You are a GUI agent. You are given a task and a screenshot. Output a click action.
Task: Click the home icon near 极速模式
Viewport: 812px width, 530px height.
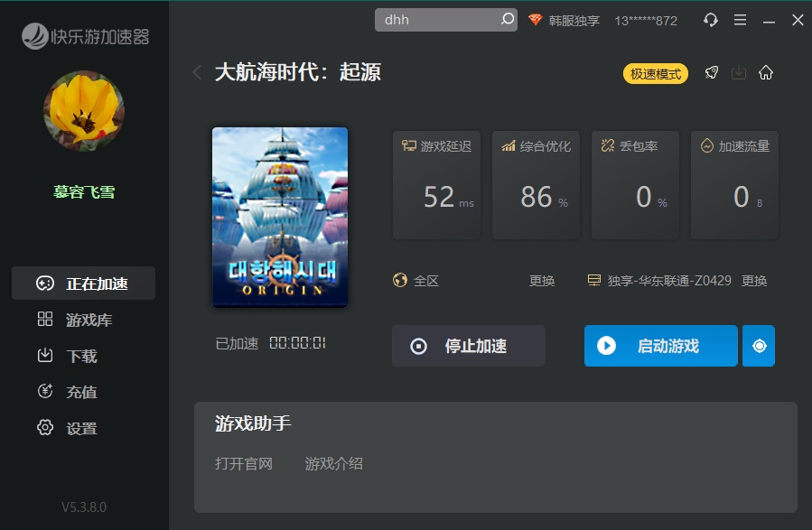point(766,73)
